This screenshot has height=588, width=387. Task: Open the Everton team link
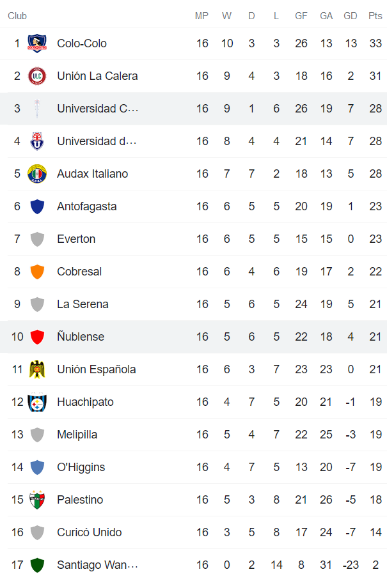tap(76, 239)
